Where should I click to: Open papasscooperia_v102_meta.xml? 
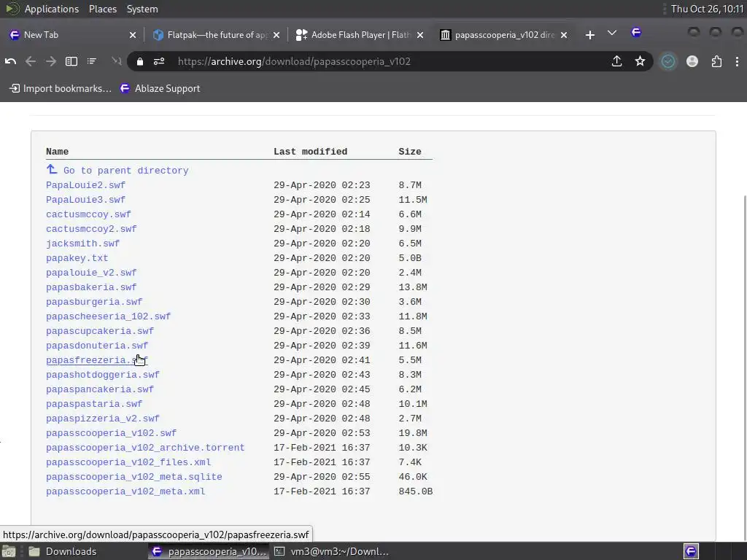point(125,491)
